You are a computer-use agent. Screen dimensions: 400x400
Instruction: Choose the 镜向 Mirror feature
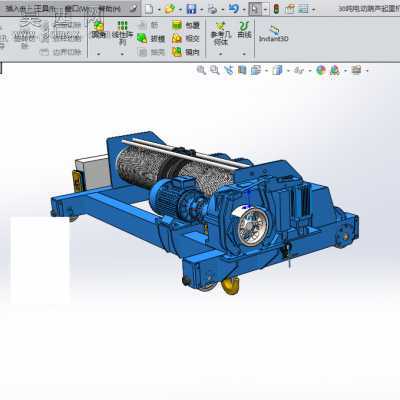pos(186,52)
